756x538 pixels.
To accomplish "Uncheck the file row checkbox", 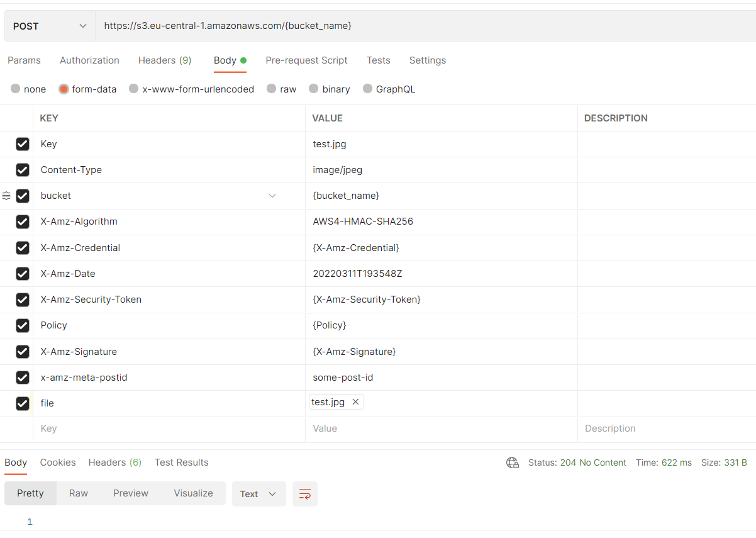I will [23, 403].
